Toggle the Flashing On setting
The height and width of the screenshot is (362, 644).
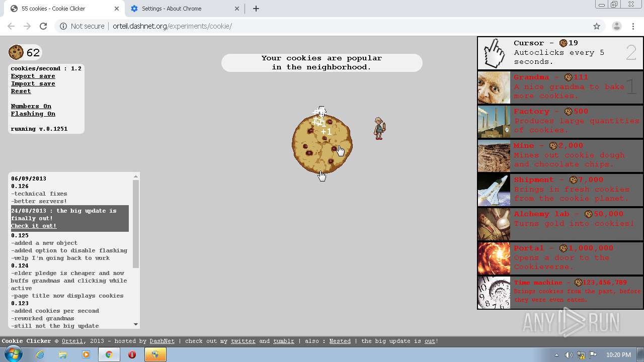pyautogui.click(x=33, y=114)
